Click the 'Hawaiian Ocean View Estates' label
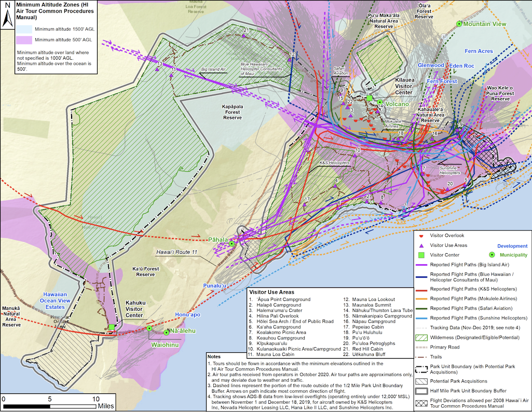The image size is (532, 412). 55,301
